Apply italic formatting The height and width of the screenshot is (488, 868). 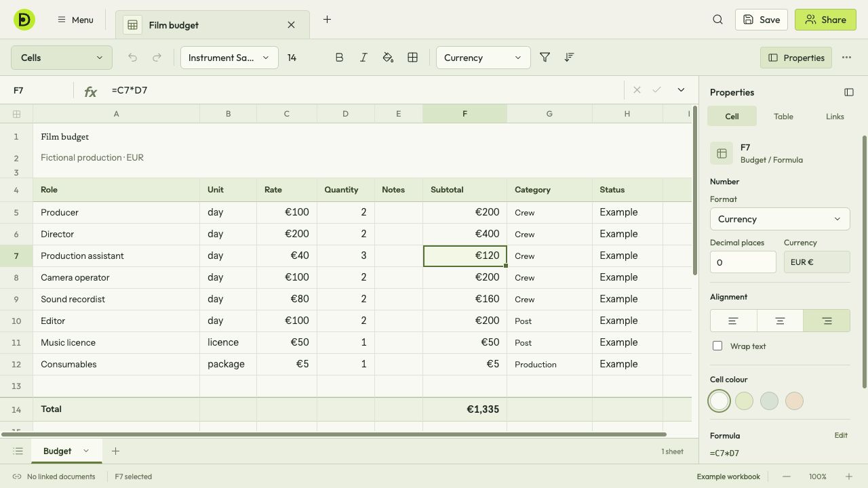point(363,58)
